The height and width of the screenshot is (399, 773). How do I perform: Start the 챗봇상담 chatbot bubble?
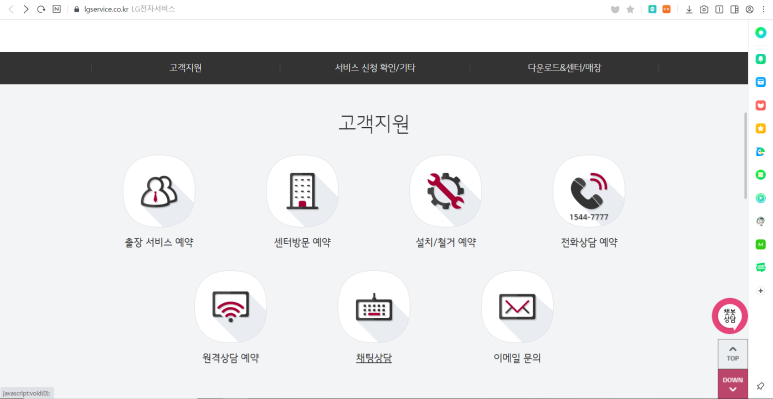click(730, 316)
